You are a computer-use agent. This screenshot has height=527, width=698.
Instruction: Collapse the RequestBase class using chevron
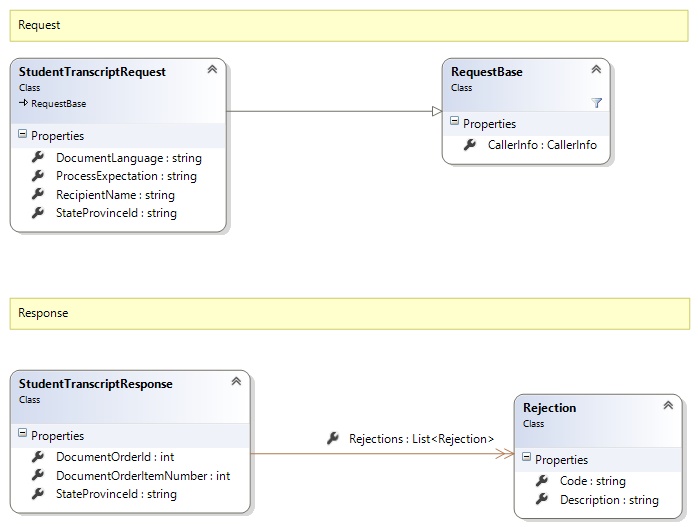pos(596,70)
